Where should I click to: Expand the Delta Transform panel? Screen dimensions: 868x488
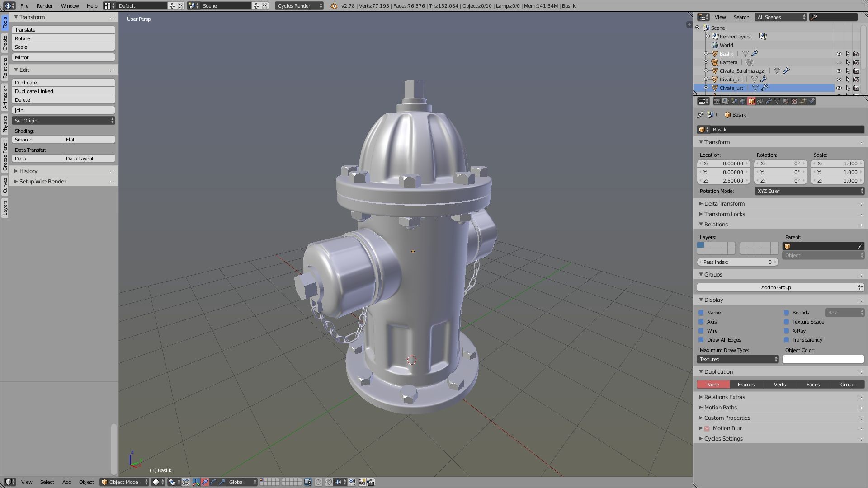724,204
